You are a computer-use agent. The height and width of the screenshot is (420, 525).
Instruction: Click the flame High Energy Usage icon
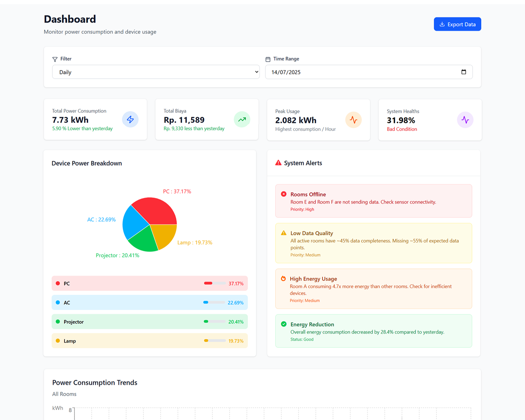[283, 278]
